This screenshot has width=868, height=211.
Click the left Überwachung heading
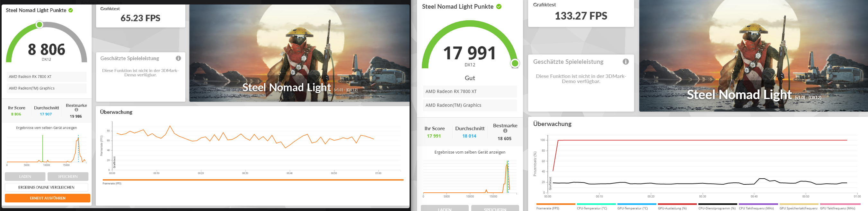tap(116, 112)
